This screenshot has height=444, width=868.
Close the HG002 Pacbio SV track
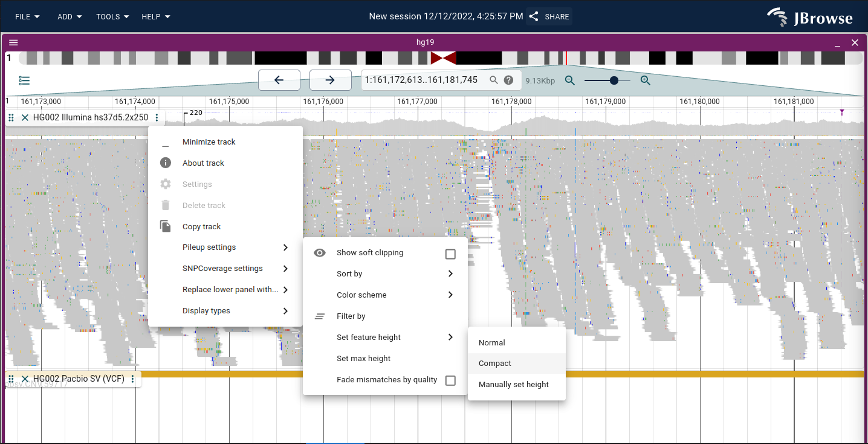(25, 379)
